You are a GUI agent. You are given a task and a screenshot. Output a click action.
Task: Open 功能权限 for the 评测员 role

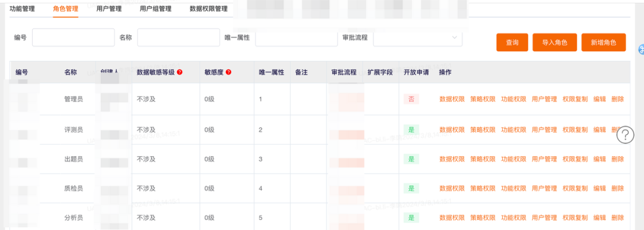click(x=514, y=130)
